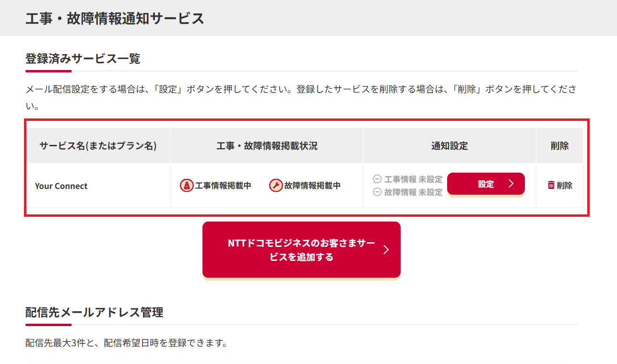The height and width of the screenshot is (364, 617).
Task: Click the 削除 link in Your Connect row
Action: point(564,186)
